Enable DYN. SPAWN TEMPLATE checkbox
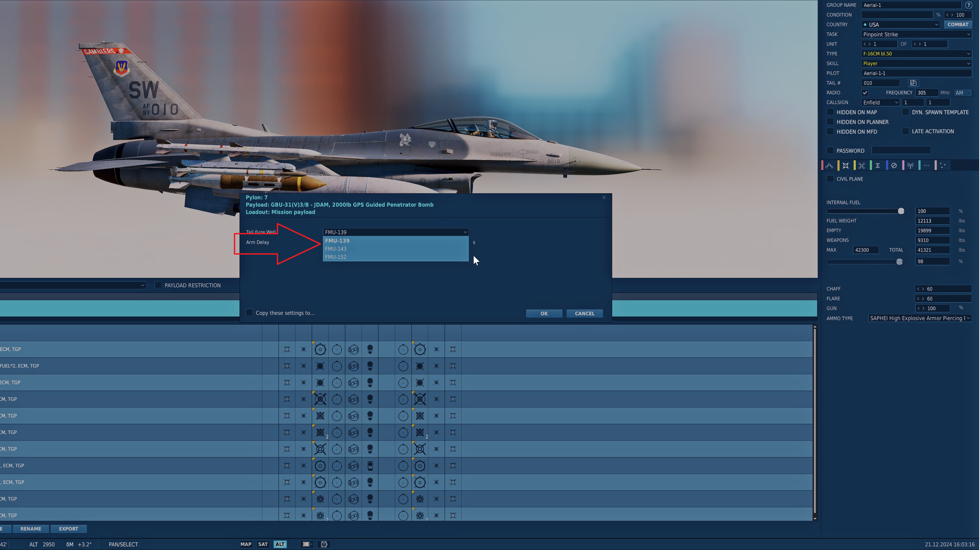980x550 pixels. coord(906,112)
